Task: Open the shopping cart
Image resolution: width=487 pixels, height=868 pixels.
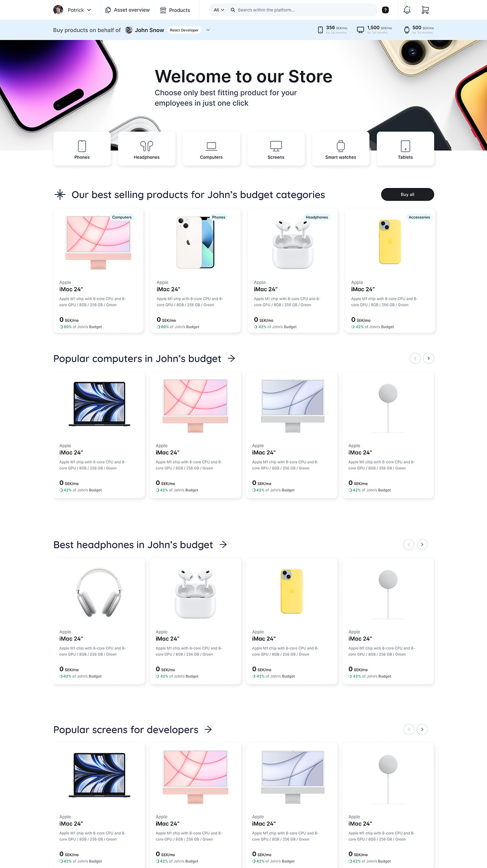Action: click(425, 9)
